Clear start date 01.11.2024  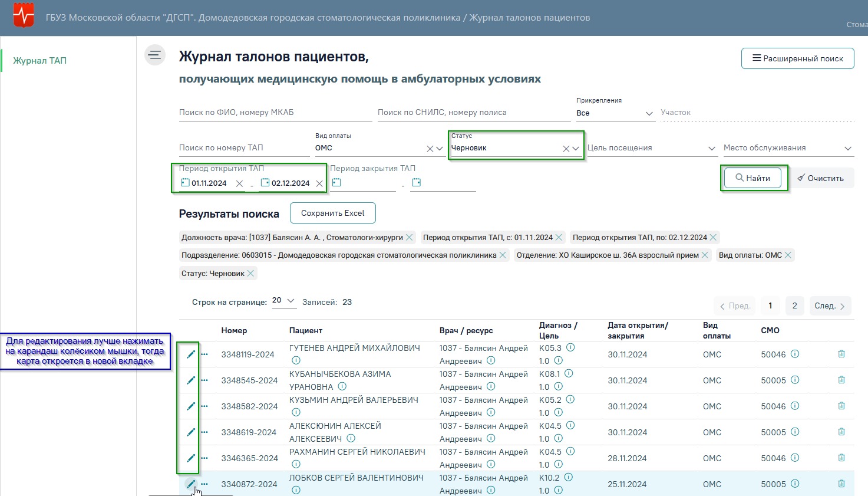pos(239,183)
